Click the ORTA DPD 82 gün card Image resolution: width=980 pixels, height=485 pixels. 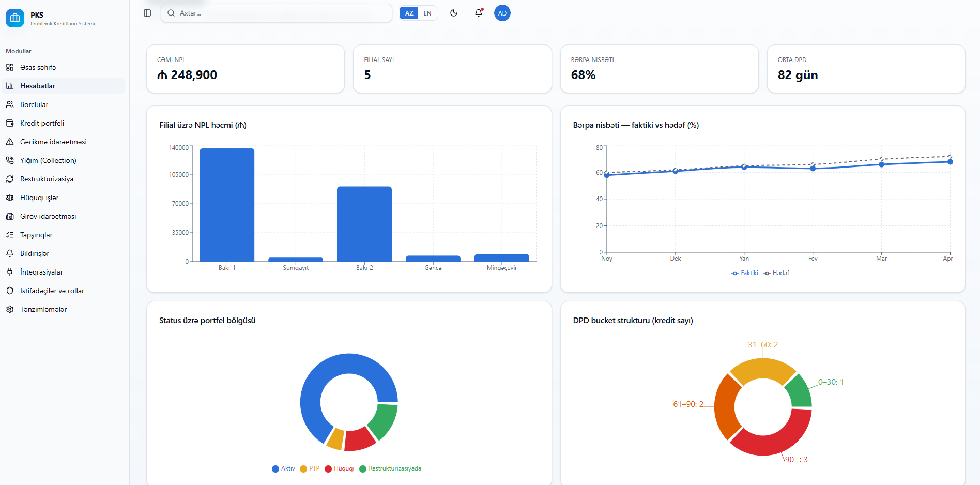click(866, 69)
